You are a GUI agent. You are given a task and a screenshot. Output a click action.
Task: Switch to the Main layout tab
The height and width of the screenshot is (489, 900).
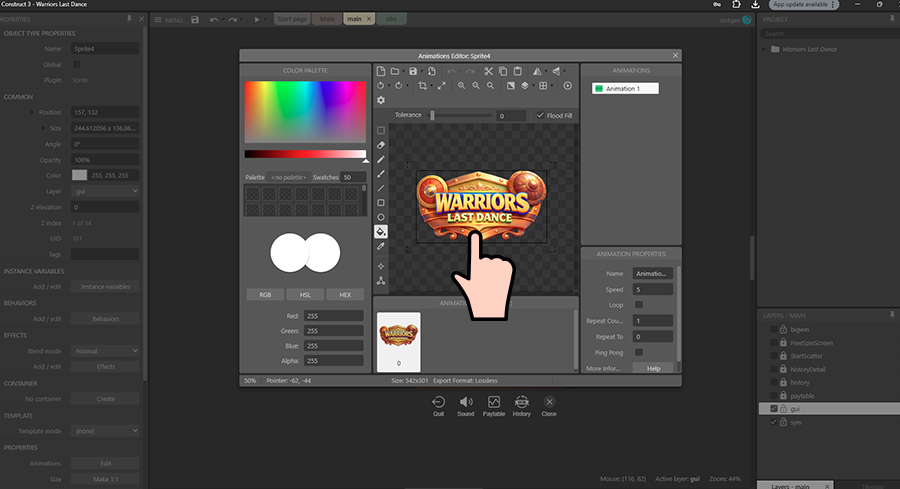point(327,19)
